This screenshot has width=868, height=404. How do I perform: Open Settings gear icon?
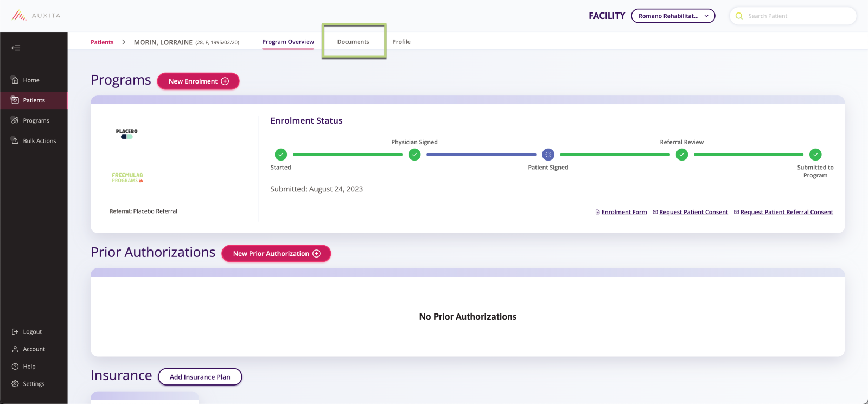(x=15, y=384)
